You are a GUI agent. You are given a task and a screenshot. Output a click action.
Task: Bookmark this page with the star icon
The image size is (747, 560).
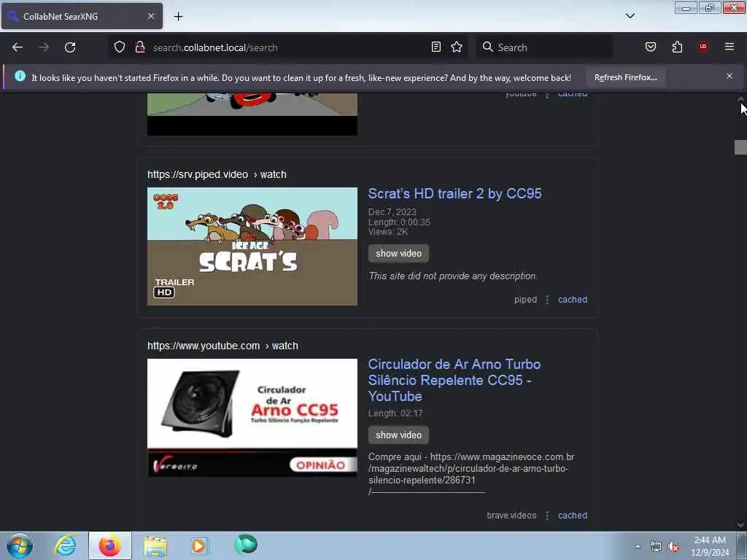click(457, 47)
